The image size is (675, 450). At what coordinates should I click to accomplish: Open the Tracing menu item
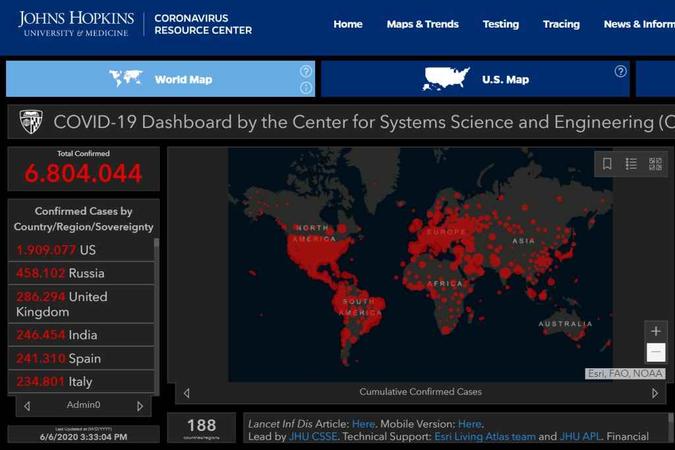tap(561, 24)
